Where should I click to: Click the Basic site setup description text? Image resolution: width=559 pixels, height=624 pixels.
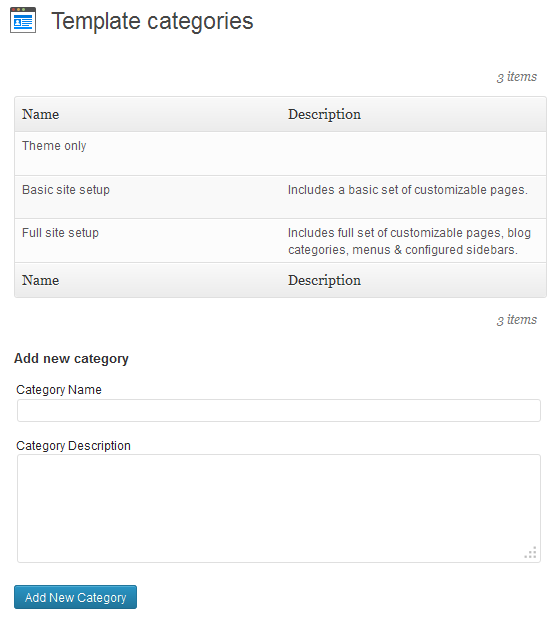pyautogui.click(x=408, y=190)
